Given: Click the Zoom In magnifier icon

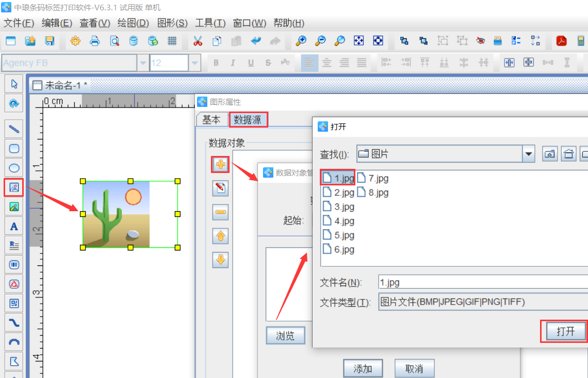Looking at the screenshot, I should pyautogui.click(x=302, y=41).
